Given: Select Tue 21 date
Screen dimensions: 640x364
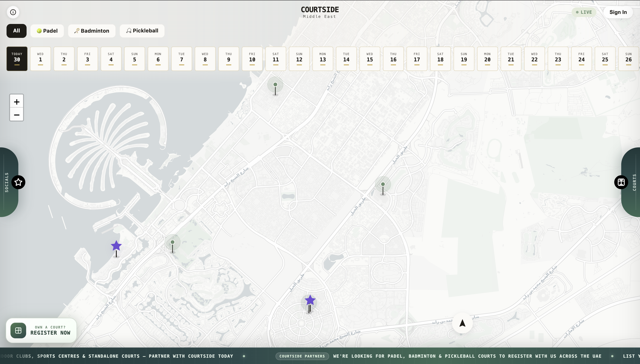Looking at the screenshot, I should 511,59.
